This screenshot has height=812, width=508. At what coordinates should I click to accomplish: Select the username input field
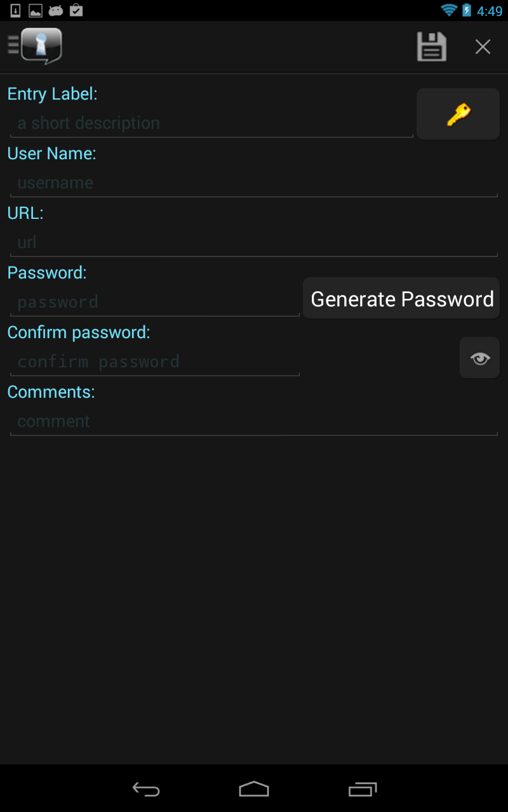tap(253, 183)
